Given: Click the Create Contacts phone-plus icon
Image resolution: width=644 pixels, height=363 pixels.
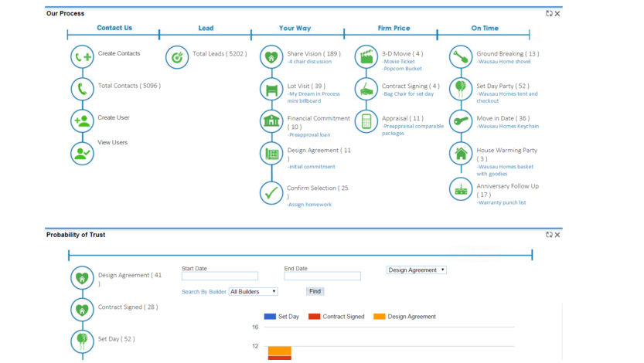Looking at the screenshot, I should [x=82, y=56].
